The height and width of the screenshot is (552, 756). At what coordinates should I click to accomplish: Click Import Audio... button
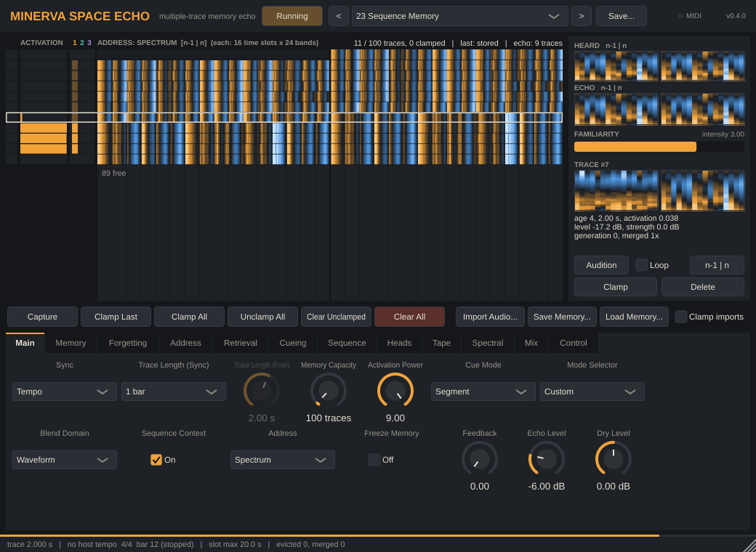(490, 317)
